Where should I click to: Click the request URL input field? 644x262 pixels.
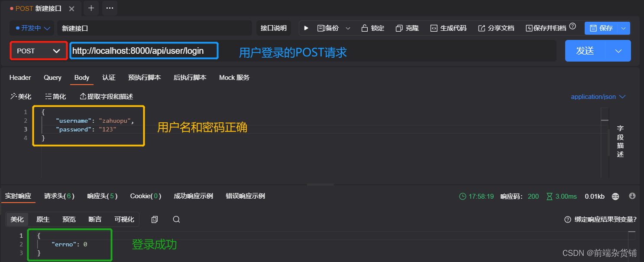143,51
